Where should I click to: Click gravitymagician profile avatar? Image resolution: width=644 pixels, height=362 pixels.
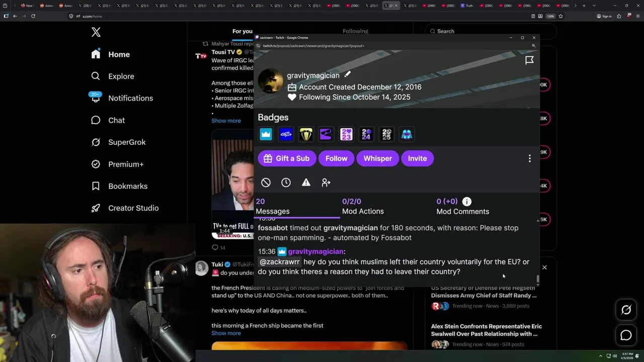click(270, 81)
